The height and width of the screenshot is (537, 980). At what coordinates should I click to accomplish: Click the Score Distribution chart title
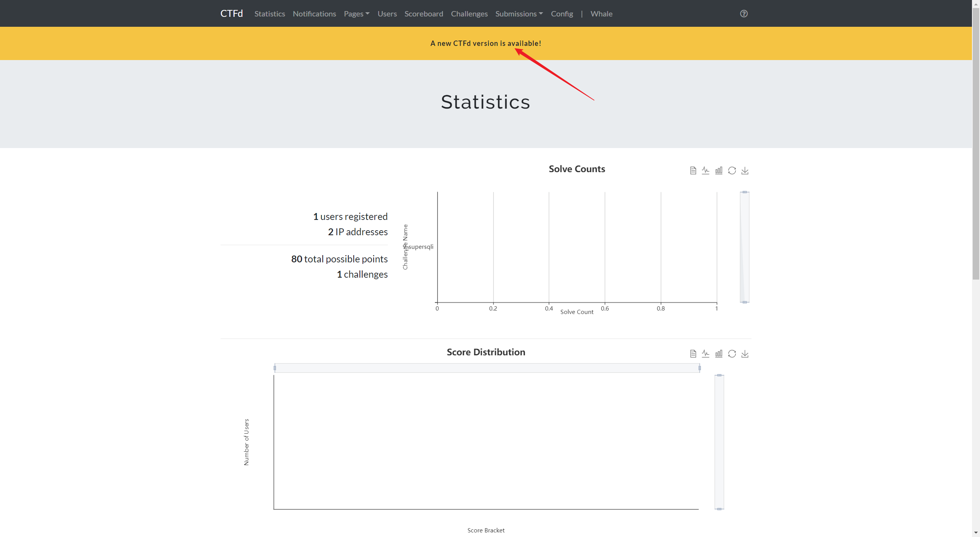486,352
